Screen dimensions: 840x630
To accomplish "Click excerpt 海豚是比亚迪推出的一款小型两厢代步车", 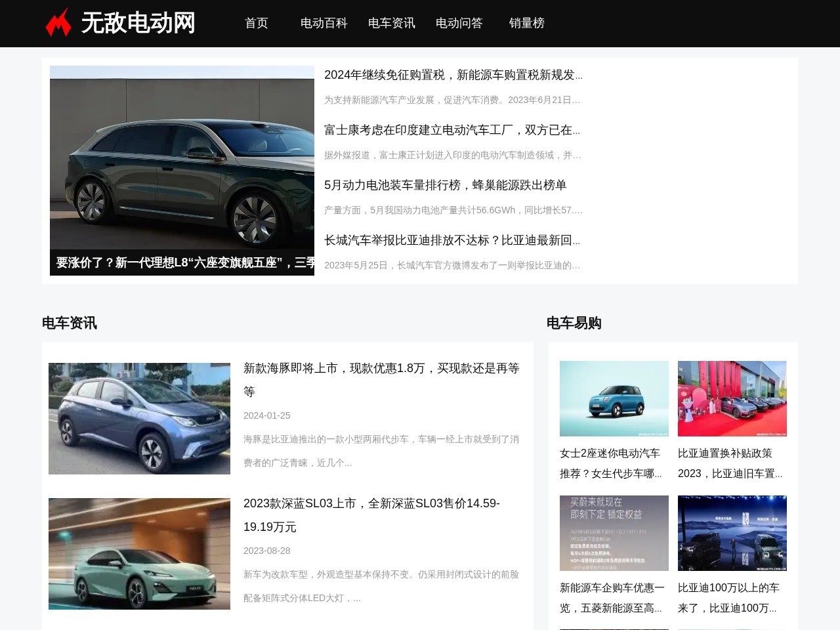I will [x=381, y=451].
